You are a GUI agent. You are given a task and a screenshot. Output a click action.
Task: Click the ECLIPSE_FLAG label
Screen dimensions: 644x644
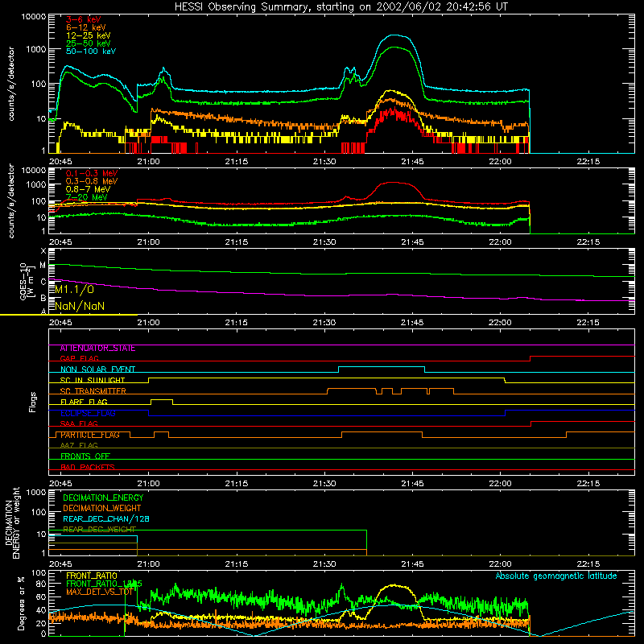click(x=88, y=413)
